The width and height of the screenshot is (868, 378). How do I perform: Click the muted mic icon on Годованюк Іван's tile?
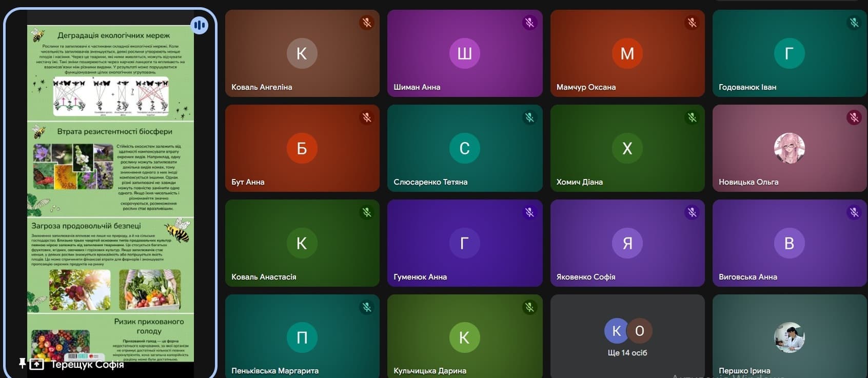point(854,23)
